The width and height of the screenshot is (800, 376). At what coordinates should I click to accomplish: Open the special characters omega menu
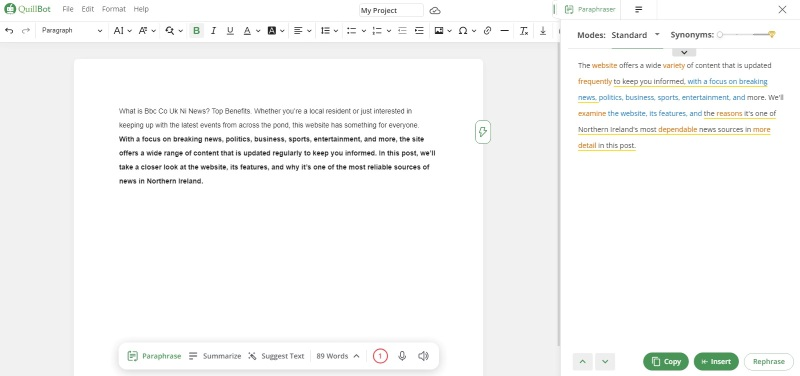coord(467,31)
